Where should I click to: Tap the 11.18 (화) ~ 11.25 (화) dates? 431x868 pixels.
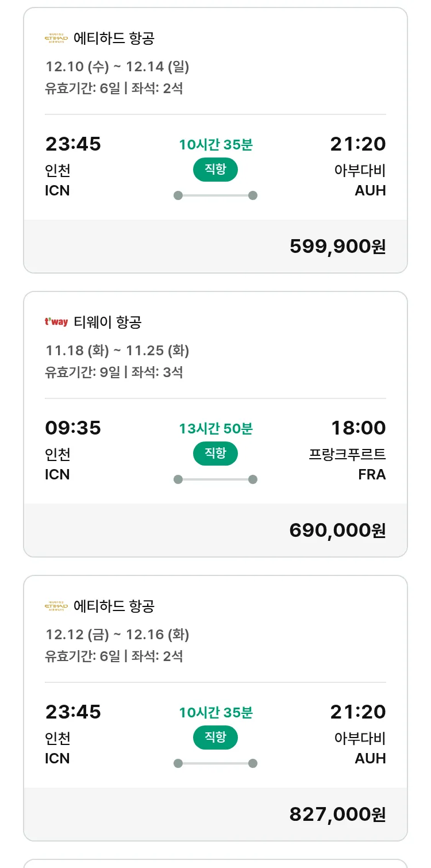117,351
